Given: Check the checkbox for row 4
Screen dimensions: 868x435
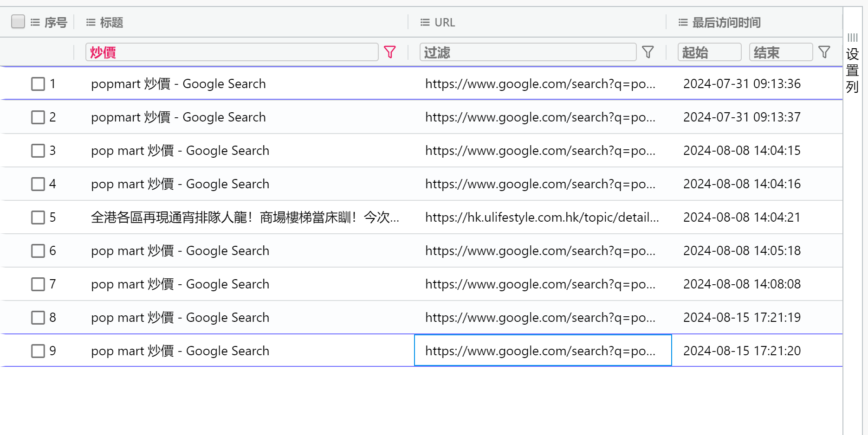Looking at the screenshot, I should pyautogui.click(x=38, y=184).
